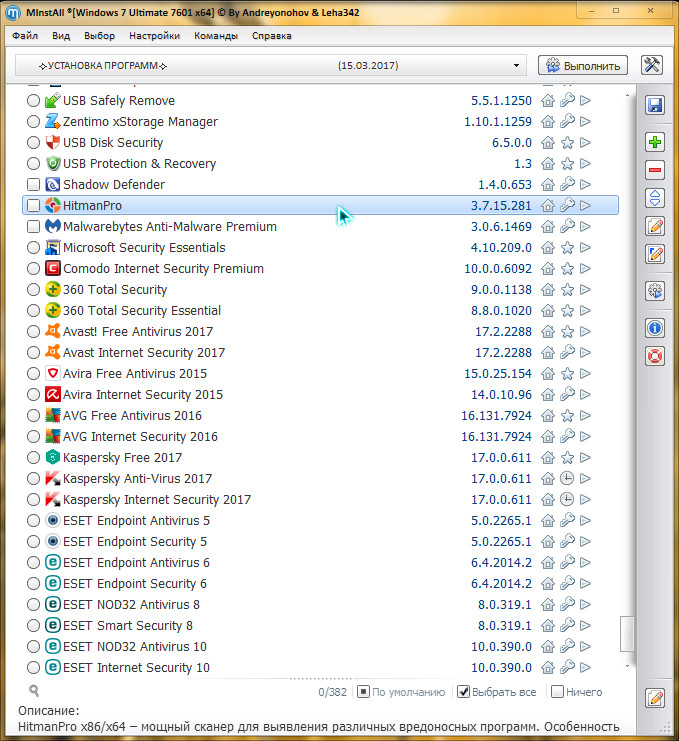
Task: Select the Zentimo xStorage Manager row
Action: (320, 121)
